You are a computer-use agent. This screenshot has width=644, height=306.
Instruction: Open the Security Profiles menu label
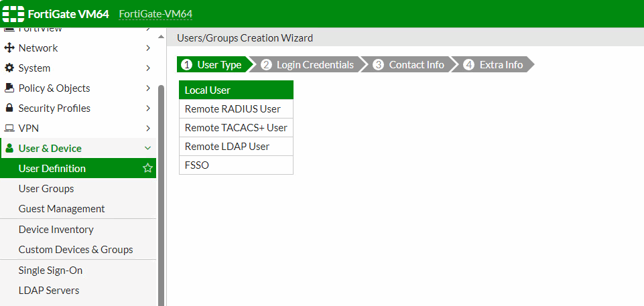[x=54, y=108]
